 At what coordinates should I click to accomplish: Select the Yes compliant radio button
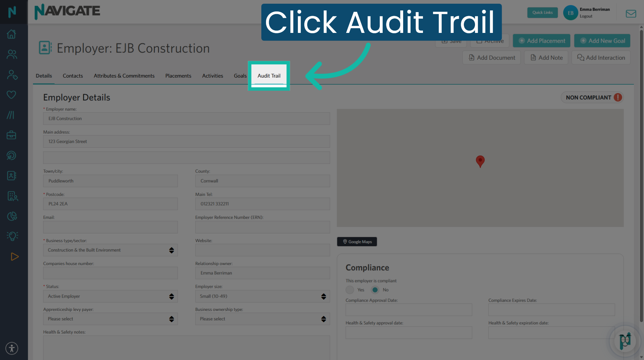click(350, 290)
